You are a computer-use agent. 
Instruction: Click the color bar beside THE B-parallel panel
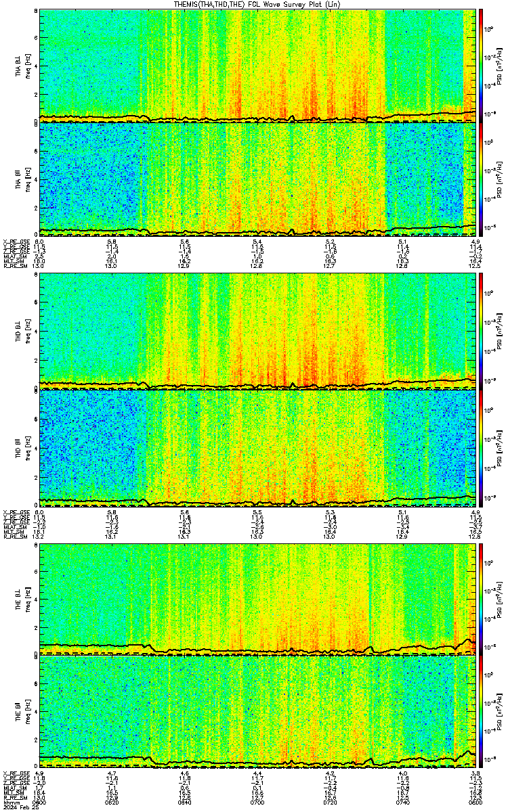pyautogui.click(x=481, y=712)
